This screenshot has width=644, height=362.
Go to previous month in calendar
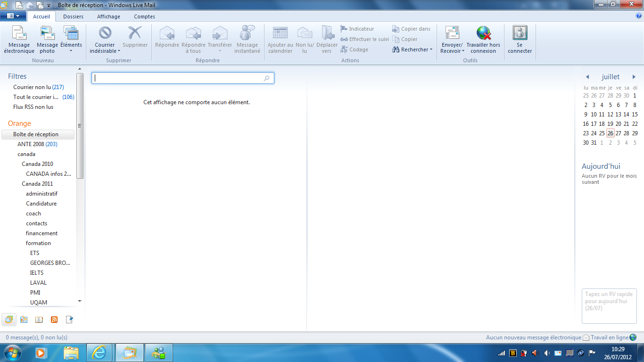587,77
